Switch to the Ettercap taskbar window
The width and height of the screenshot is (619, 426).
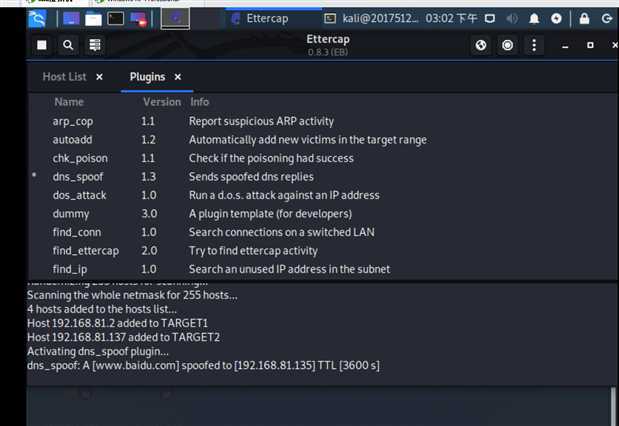[273, 19]
